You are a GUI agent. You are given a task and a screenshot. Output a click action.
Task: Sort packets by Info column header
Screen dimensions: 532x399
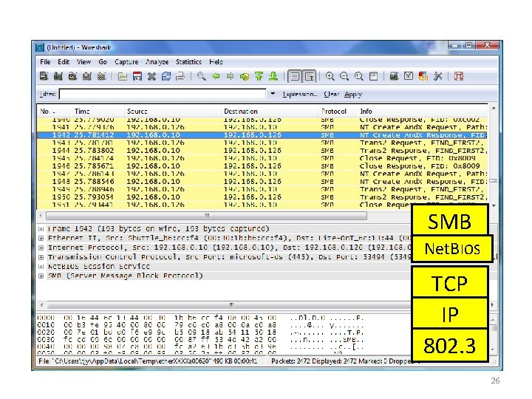pos(423,112)
